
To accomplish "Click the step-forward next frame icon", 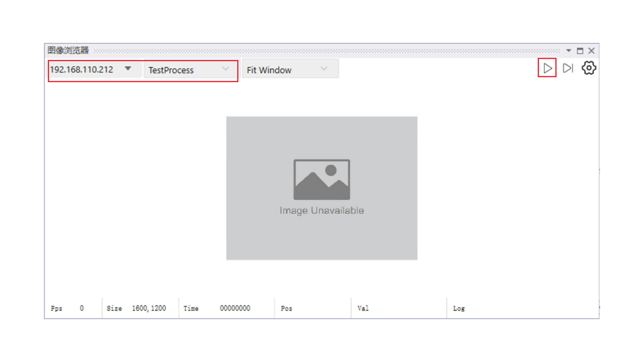I will tap(568, 68).
